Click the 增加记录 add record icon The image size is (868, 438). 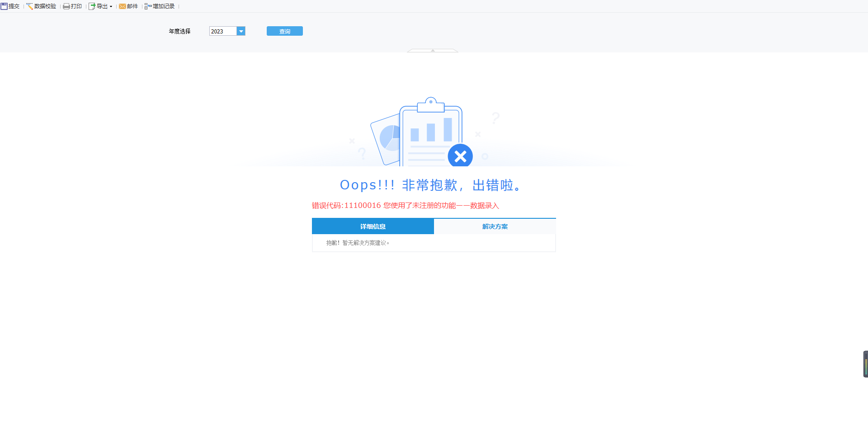148,6
